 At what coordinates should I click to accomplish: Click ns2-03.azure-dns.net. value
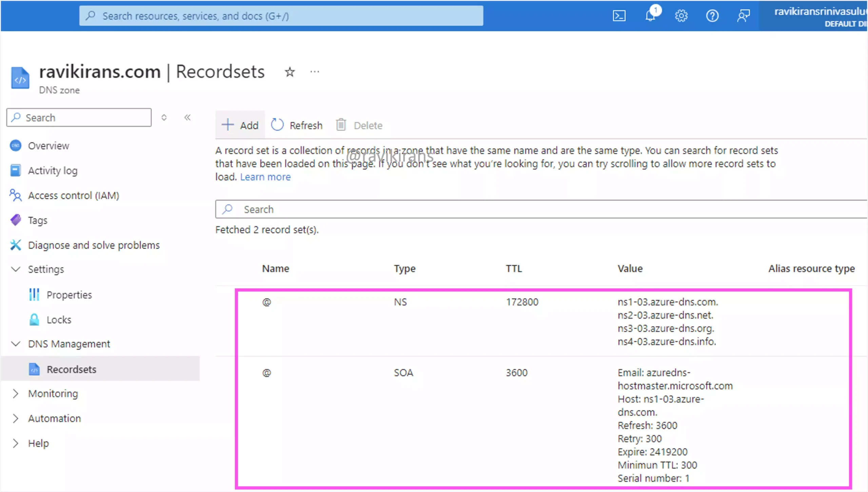pos(665,315)
